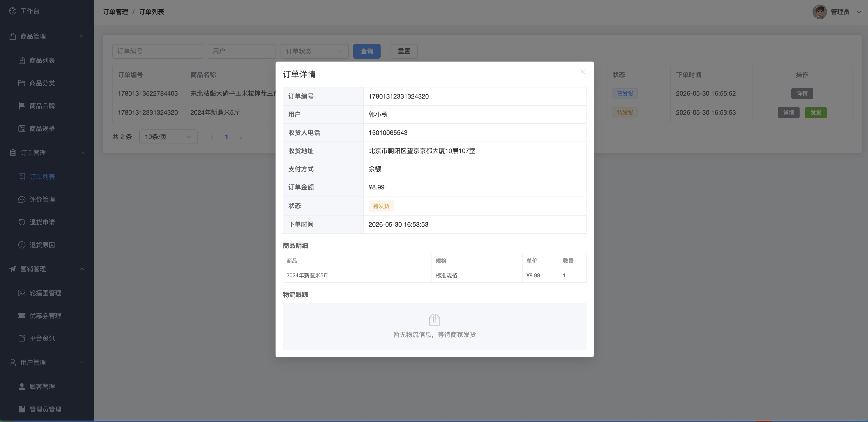
Task: Click the 顾客管理 user icon
Action: coord(22,387)
